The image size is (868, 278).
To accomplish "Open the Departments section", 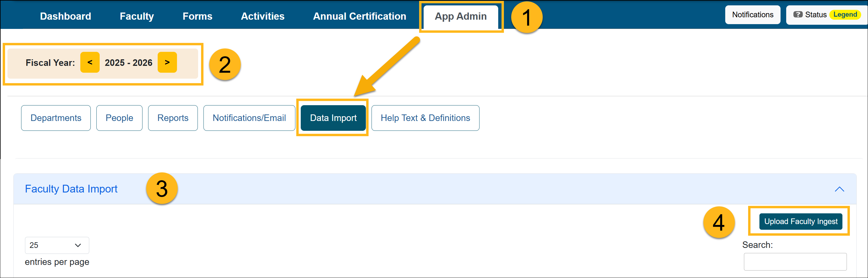I will pos(56,118).
